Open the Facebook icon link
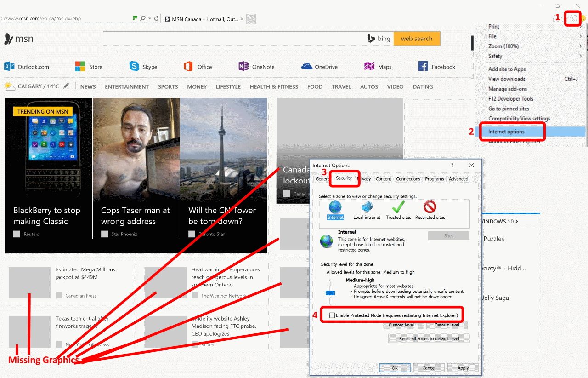This screenshot has height=378, width=588. click(x=423, y=67)
